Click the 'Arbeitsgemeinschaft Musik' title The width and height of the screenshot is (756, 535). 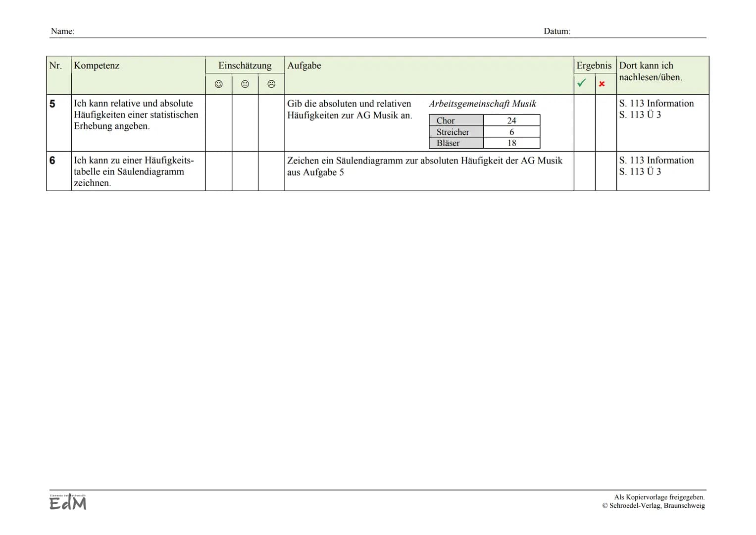(x=482, y=104)
